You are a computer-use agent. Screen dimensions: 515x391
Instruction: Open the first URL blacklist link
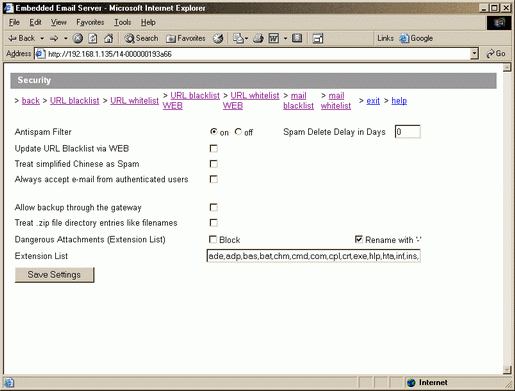(75, 101)
